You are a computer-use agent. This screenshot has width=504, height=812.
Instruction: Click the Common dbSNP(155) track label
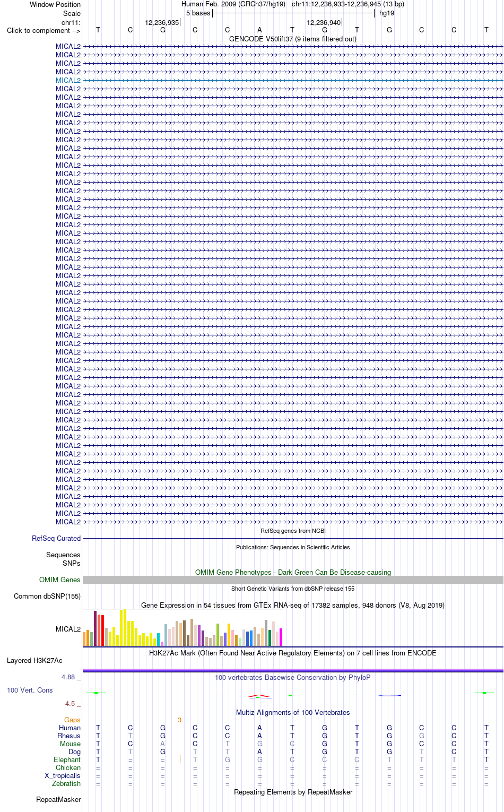[47, 596]
